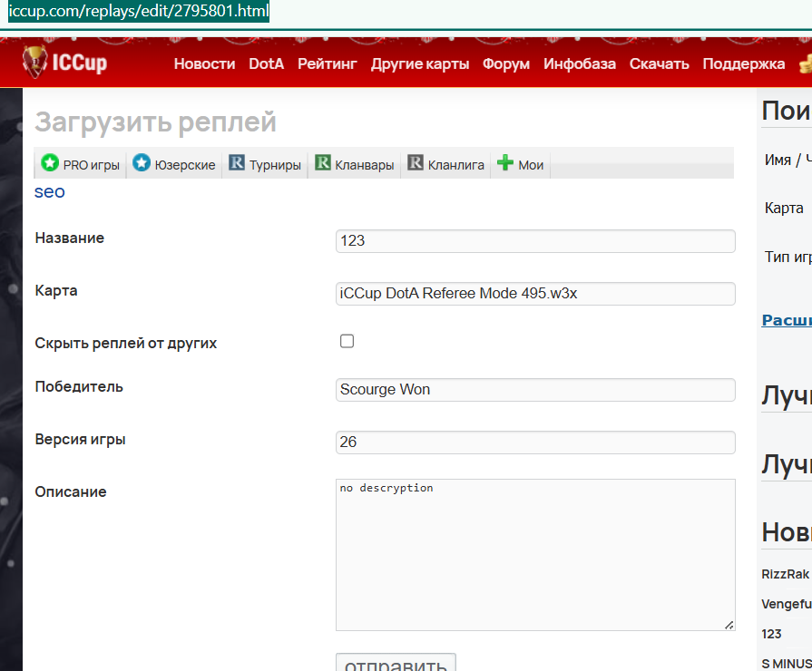Click inside the Описание text area

pyautogui.click(x=535, y=555)
